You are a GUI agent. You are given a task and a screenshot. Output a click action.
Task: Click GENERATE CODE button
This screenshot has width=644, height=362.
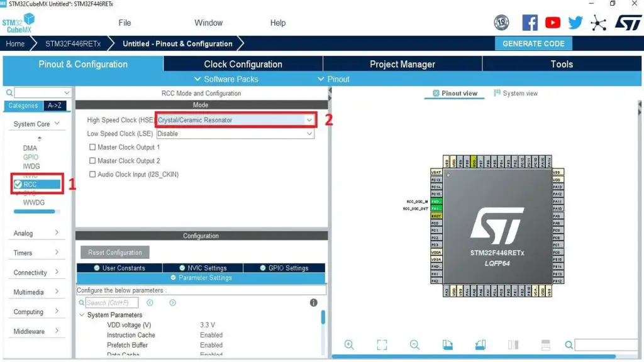[x=533, y=43]
